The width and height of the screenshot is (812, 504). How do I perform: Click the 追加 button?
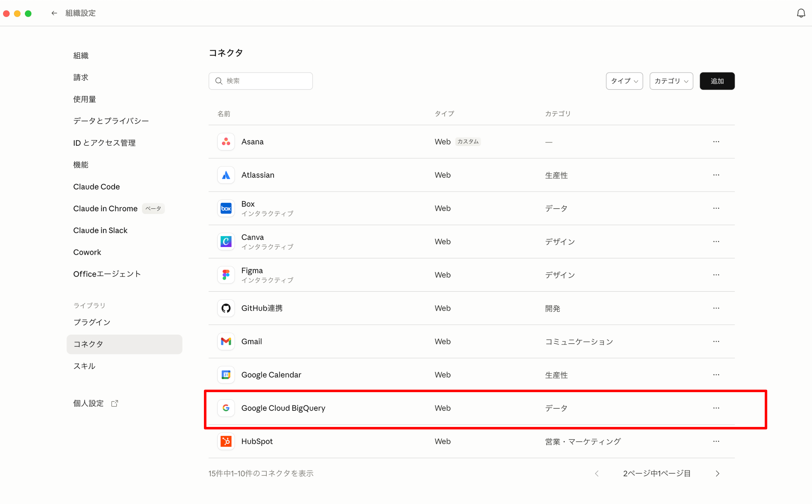(x=717, y=81)
